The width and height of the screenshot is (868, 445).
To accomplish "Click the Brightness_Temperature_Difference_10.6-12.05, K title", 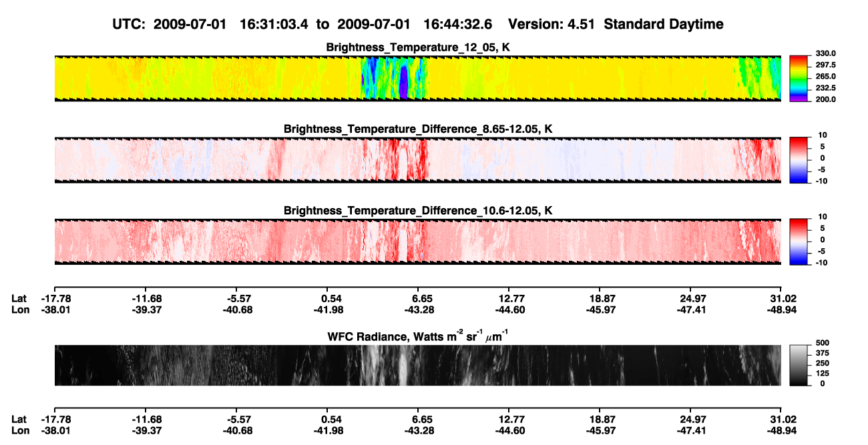I will coord(417,210).
